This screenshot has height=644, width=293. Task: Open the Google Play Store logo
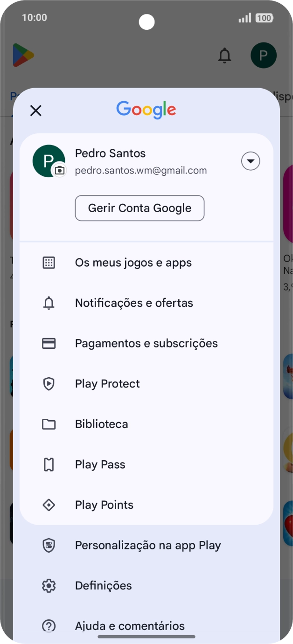[22, 55]
